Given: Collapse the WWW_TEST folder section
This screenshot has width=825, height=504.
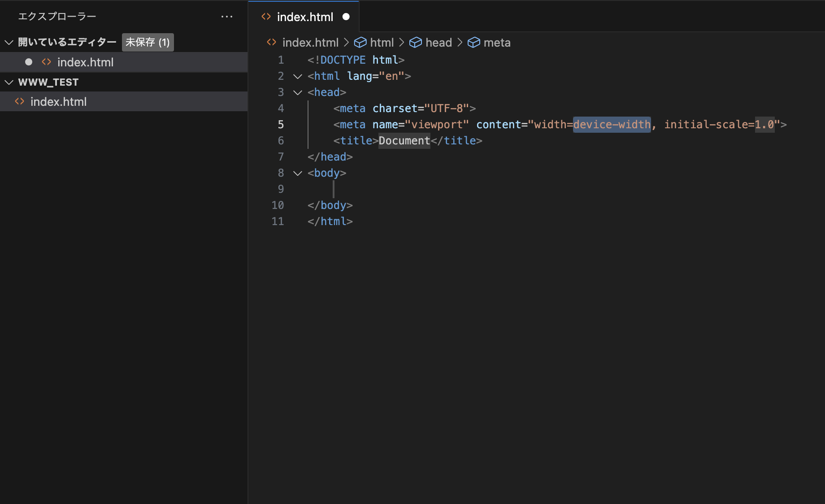Looking at the screenshot, I should tap(9, 82).
